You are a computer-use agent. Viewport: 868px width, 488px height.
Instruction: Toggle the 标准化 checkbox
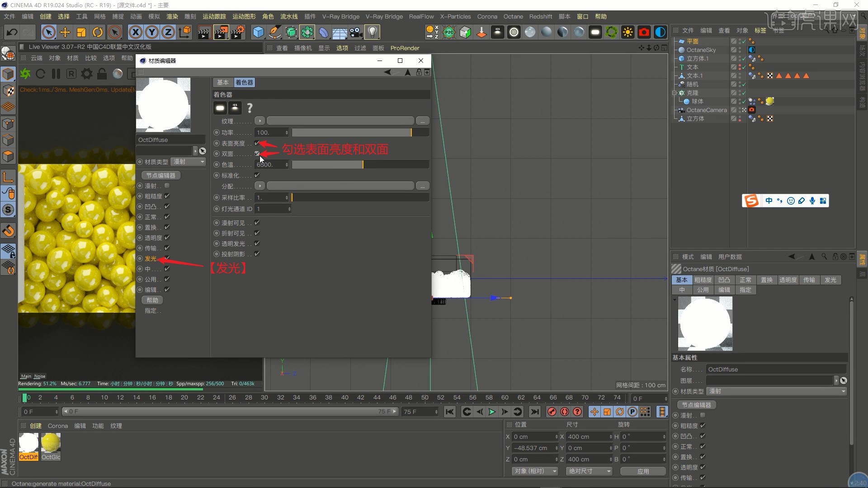point(257,175)
